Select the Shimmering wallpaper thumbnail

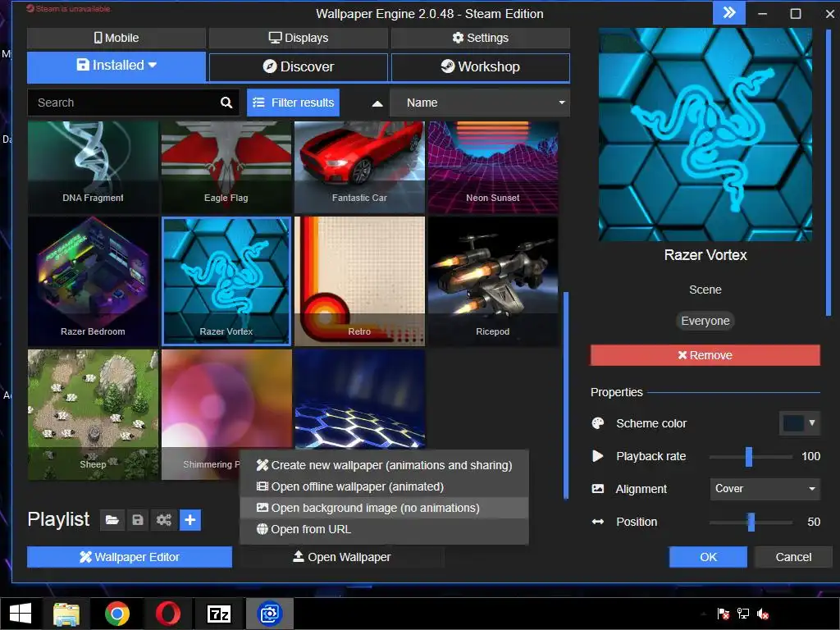226,399
